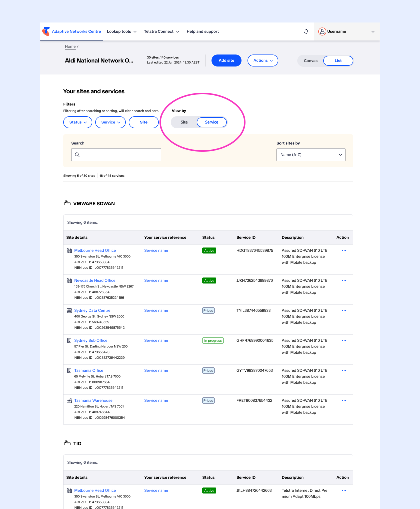Open Tasmania Warehouse link
The image size is (420, 509).
(93, 400)
